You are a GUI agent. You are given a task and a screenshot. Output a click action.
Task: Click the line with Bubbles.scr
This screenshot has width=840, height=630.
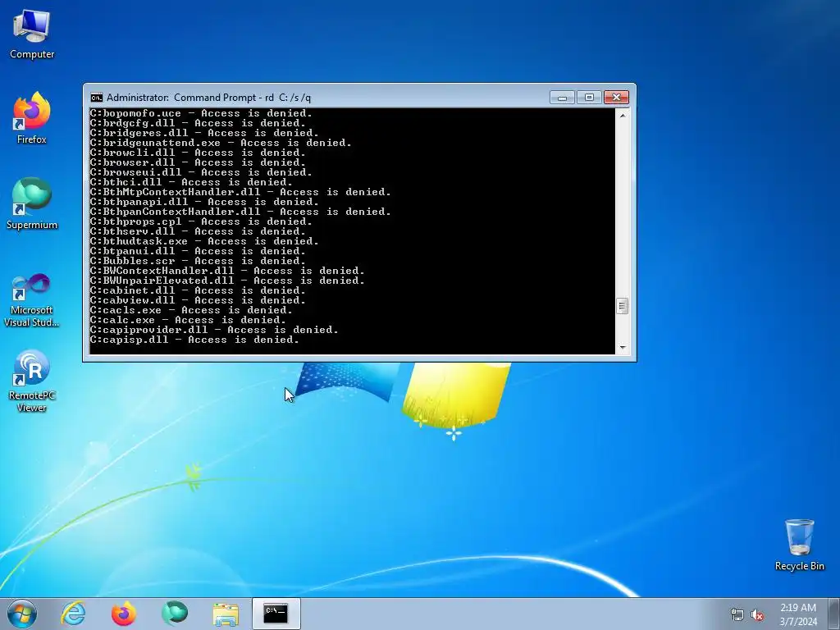(197, 261)
